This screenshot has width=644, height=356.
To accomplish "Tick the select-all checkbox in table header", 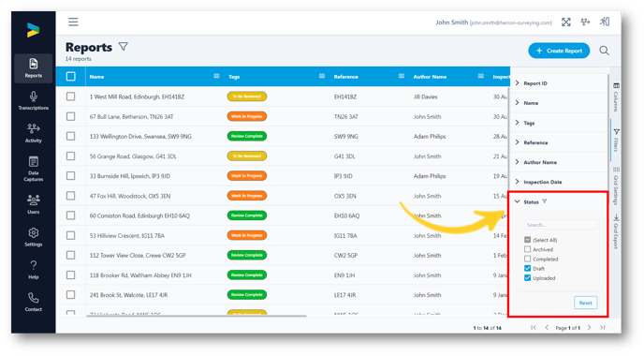I will (x=70, y=77).
